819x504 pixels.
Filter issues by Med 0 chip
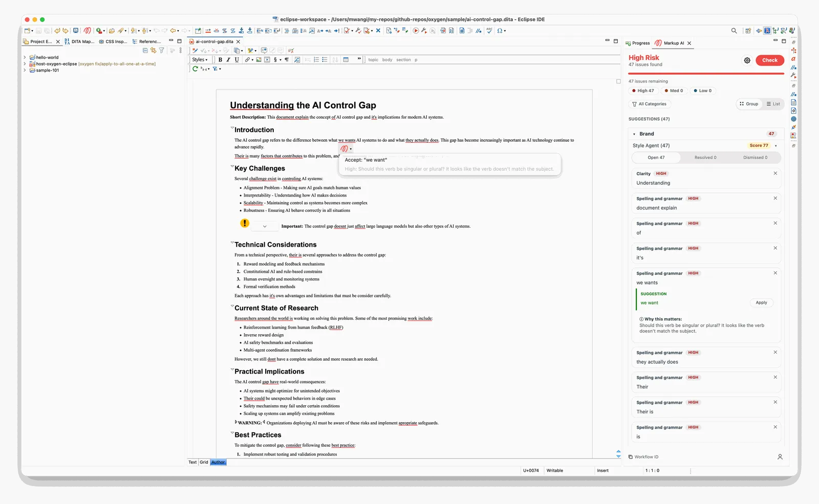point(674,91)
